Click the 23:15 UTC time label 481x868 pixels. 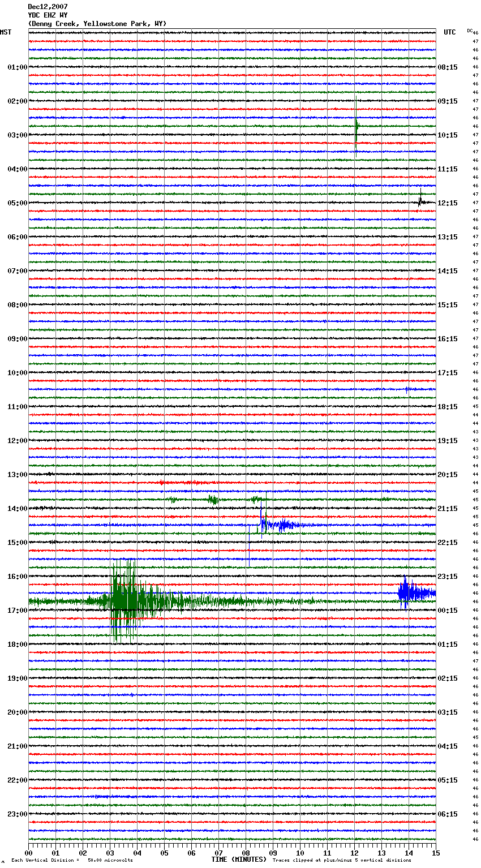[448, 577]
